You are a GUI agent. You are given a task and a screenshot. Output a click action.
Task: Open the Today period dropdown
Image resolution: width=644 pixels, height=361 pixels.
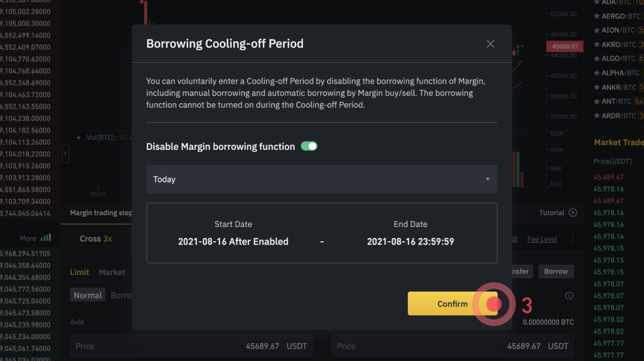click(x=321, y=179)
